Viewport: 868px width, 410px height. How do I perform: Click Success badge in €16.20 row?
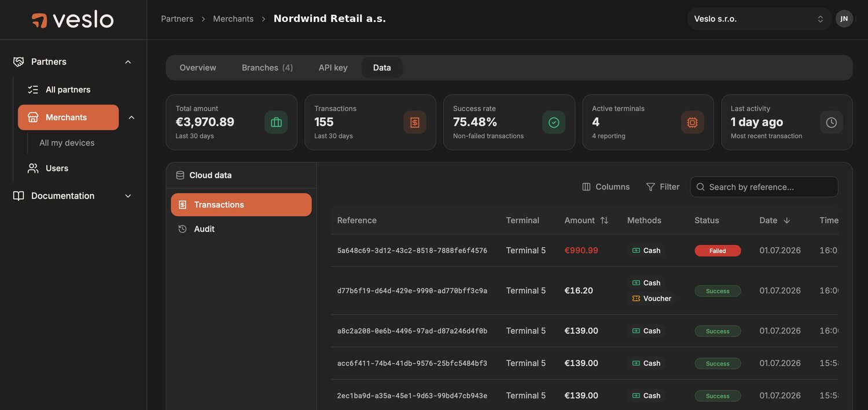coord(718,291)
